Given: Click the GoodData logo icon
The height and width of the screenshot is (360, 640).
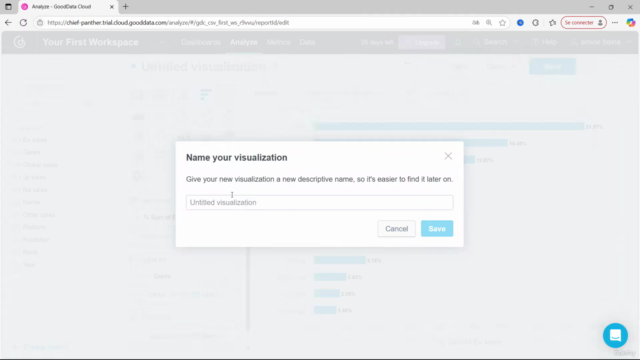Looking at the screenshot, I should coord(20,42).
